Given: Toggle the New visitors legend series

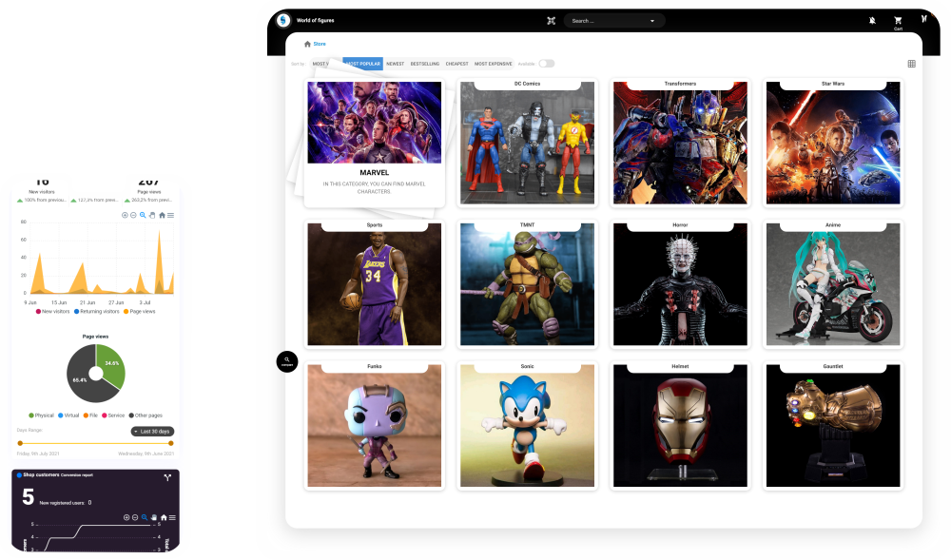Looking at the screenshot, I should (x=52, y=312).
